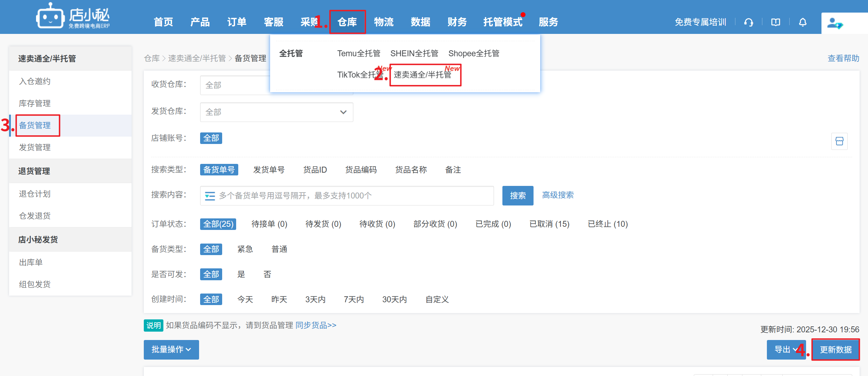
Task: Open the 物流 top menu
Action: [384, 22]
